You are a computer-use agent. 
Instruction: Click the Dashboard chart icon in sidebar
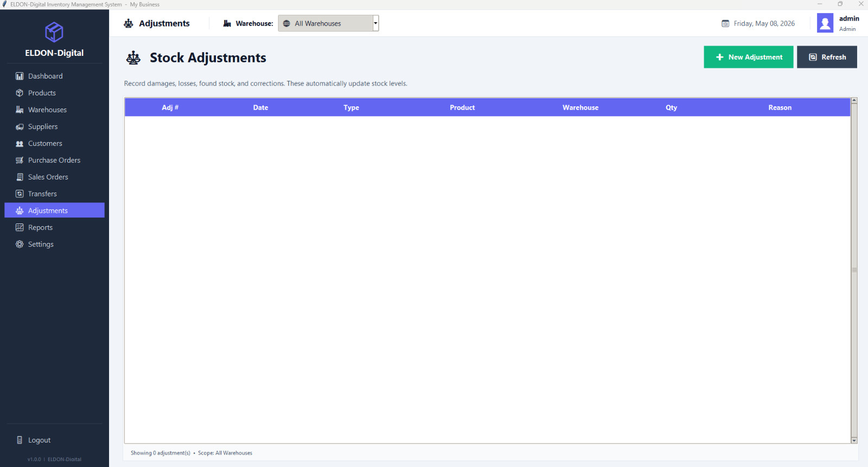[x=20, y=76]
